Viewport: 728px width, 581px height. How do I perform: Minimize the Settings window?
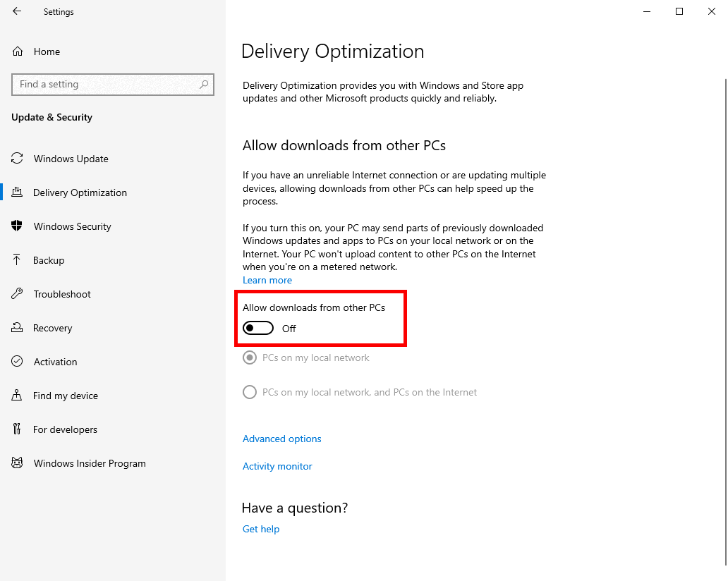coord(647,11)
